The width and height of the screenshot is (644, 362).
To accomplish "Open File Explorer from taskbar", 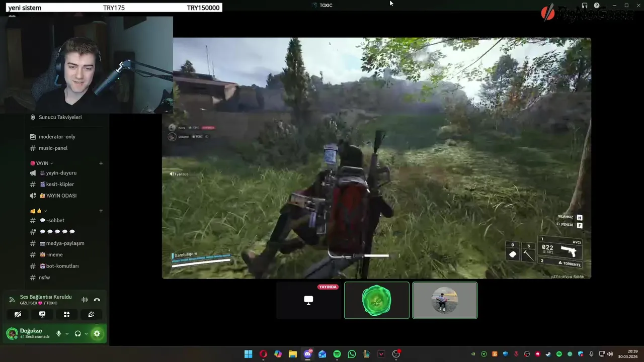I will point(293,354).
